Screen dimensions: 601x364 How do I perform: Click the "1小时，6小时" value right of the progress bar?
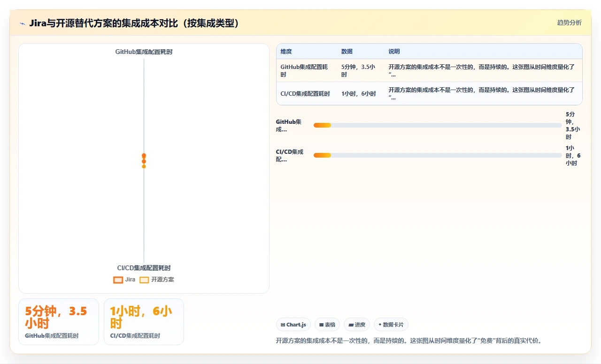tap(573, 156)
